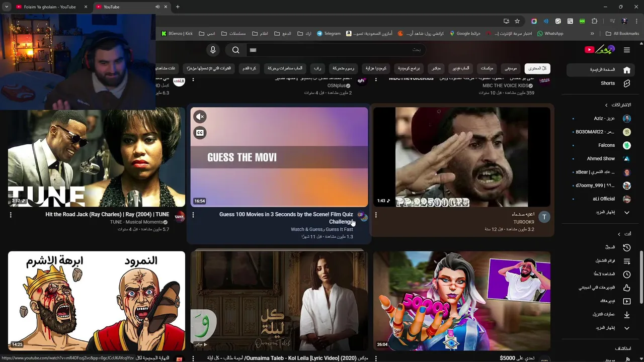
Task: Select the All content filter chip
Action: [x=537, y=68]
